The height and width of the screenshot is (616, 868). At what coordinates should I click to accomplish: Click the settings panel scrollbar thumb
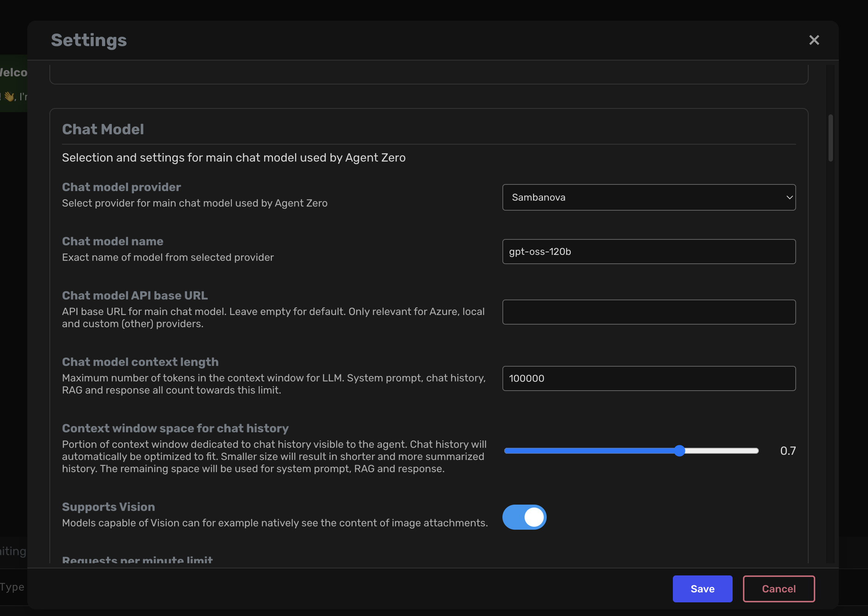click(x=830, y=137)
